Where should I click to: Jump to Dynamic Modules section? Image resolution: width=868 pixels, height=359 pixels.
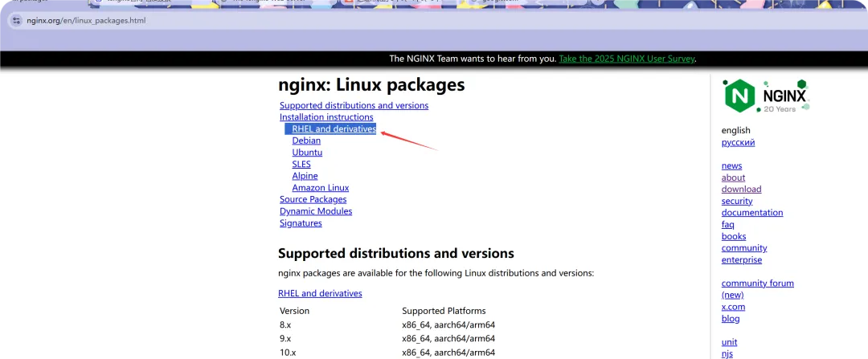click(316, 211)
